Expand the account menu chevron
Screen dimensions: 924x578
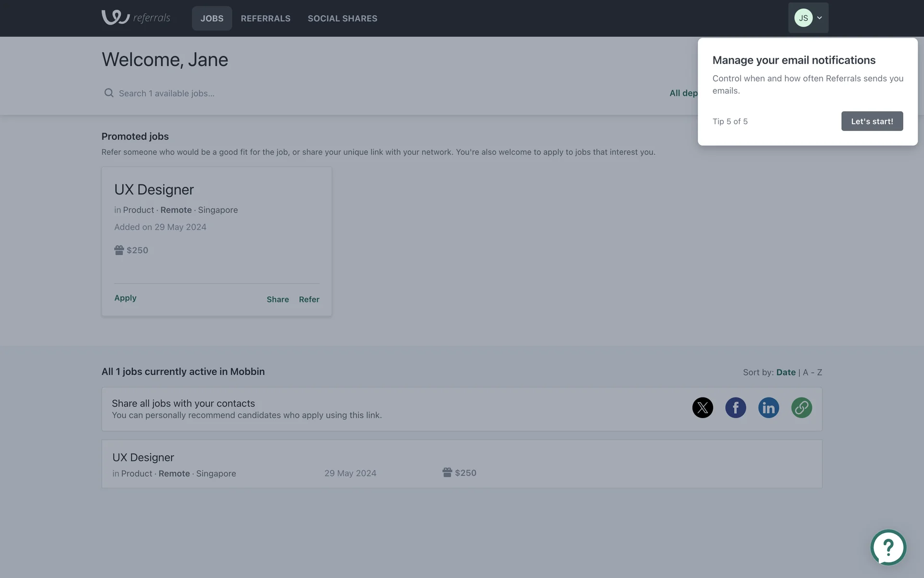point(819,18)
